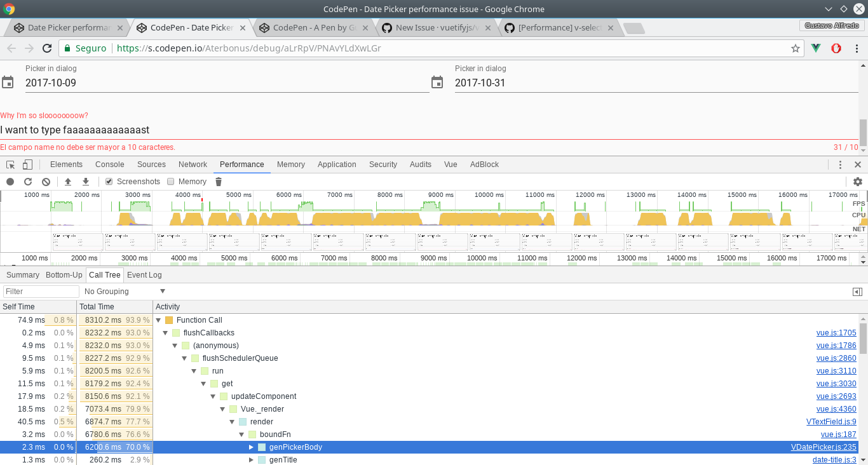Toggle the show right sidebar icon
Viewport: 868px width, 465px height.
point(858,292)
